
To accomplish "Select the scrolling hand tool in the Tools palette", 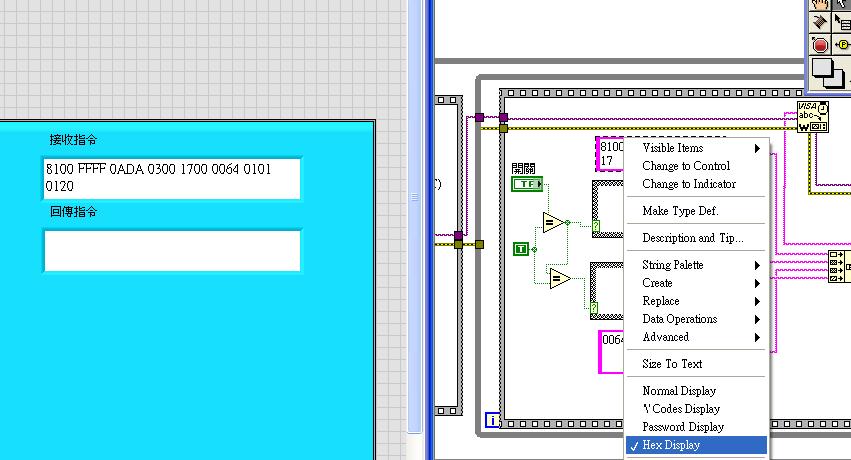I will [818, 4].
